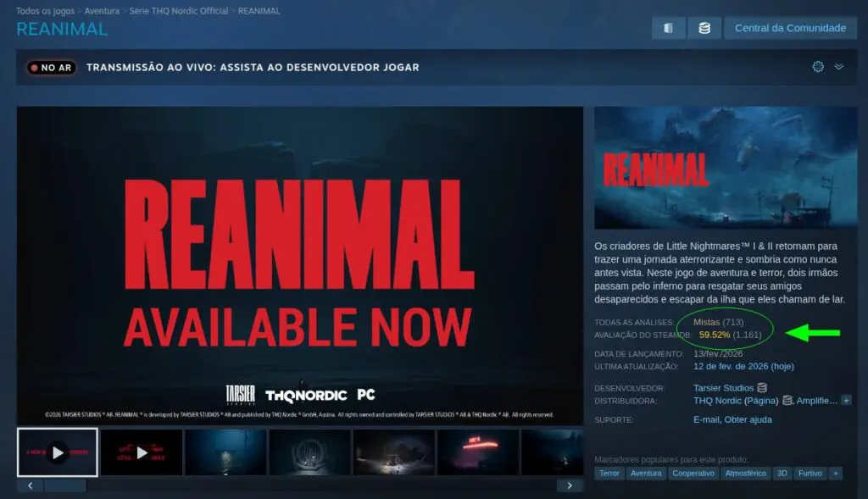868x499 pixels.
Task: Collapse the live broadcast with chevron
Action: point(838,67)
